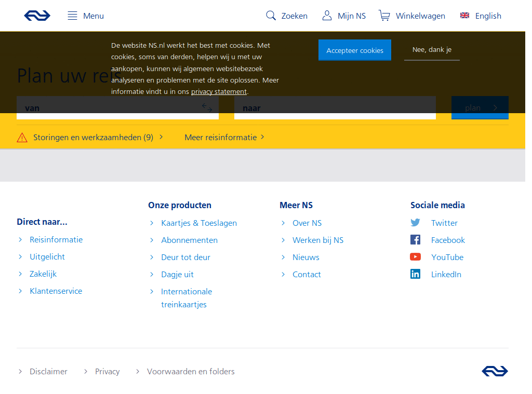Open LinkedIn text link

click(446, 274)
